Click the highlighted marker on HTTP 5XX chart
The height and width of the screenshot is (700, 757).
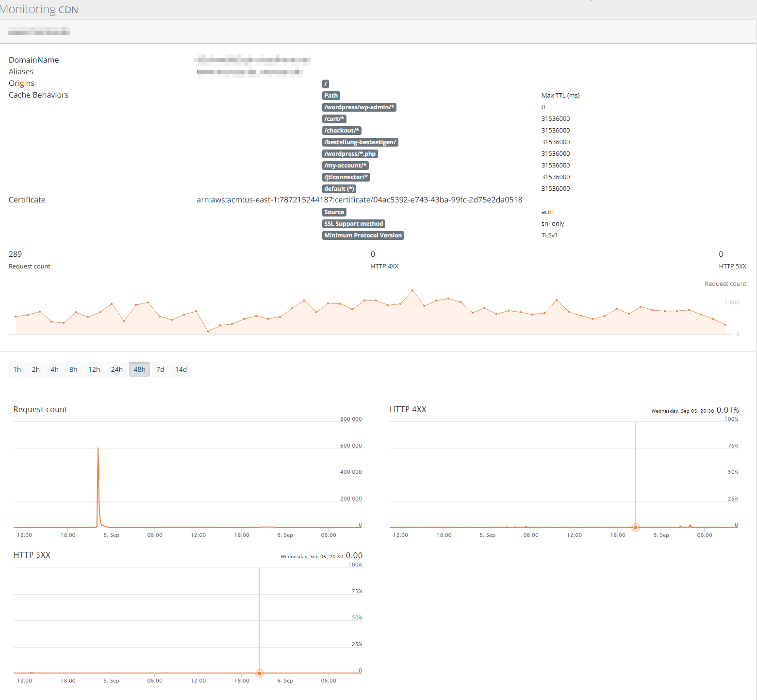[260, 673]
